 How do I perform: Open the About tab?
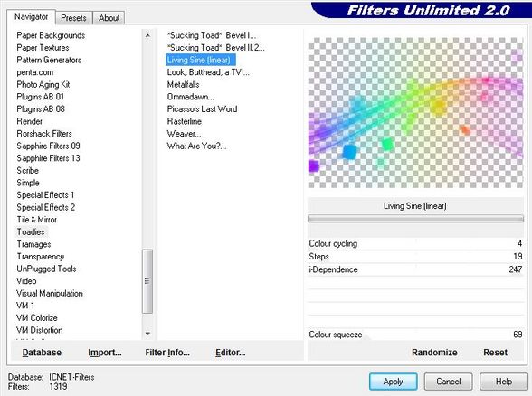109,18
